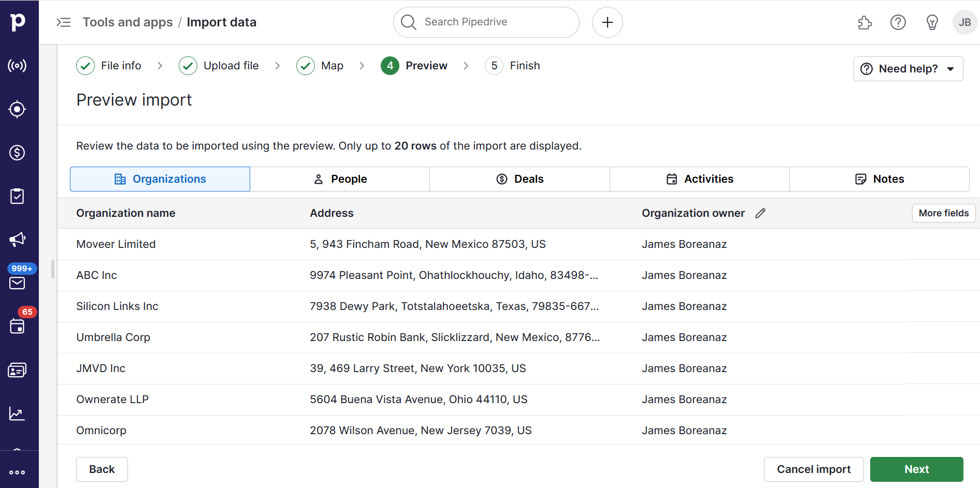980x488 pixels.
Task: Edit the Organization owner field mapping
Action: (x=760, y=213)
